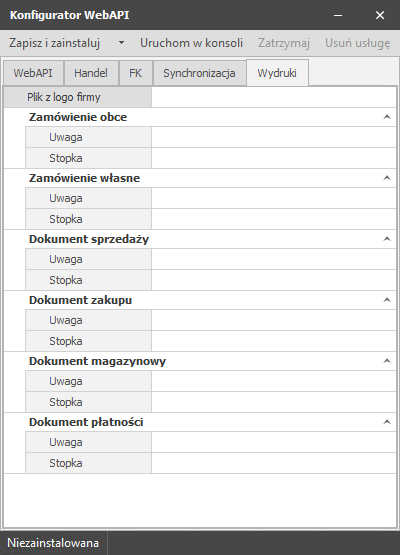This screenshot has height=555, width=400.
Task: Click Usuń usługę in toolbar
Action: click(358, 43)
